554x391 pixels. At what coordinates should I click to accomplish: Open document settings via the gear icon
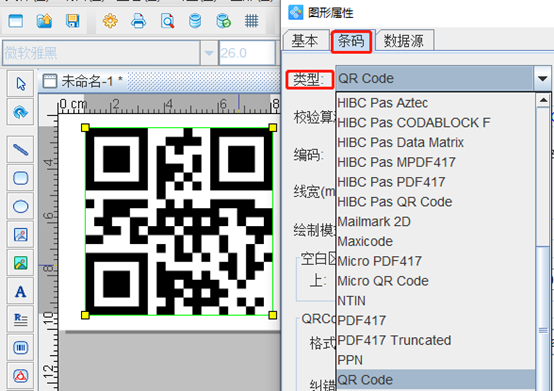[x=110, y=21]
